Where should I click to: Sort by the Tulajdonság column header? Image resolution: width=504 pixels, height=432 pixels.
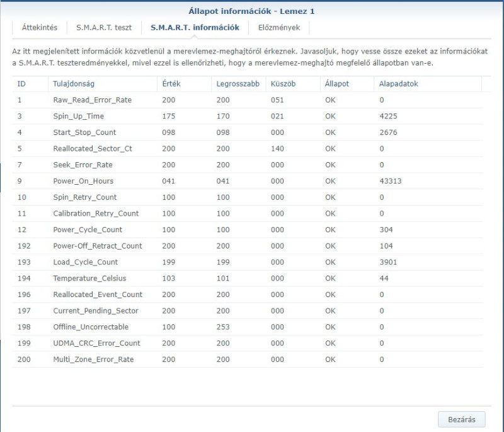[x=103, y=84]
